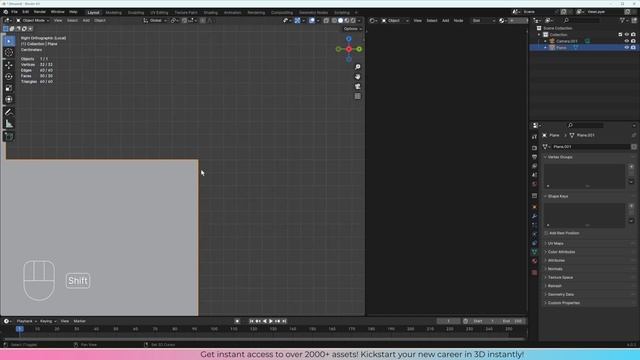Add a shape key with plus button
The image size is (640, 360).
[x=631, y=206]
